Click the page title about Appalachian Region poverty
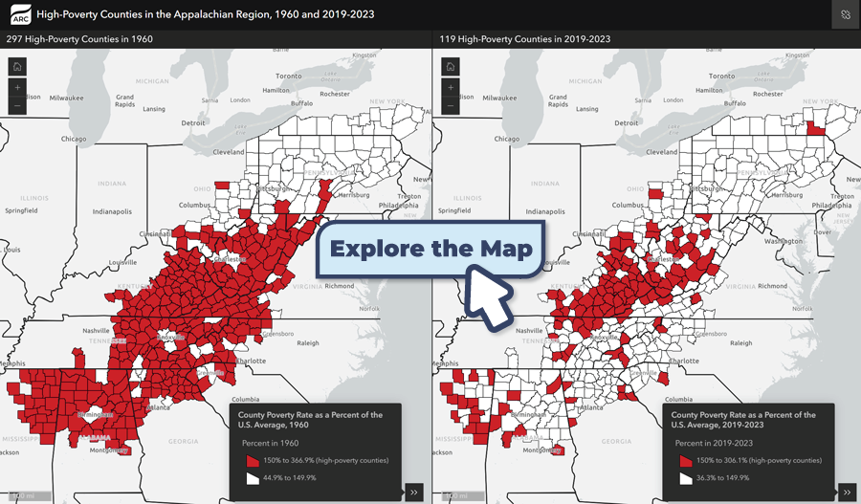 point(206,14)
